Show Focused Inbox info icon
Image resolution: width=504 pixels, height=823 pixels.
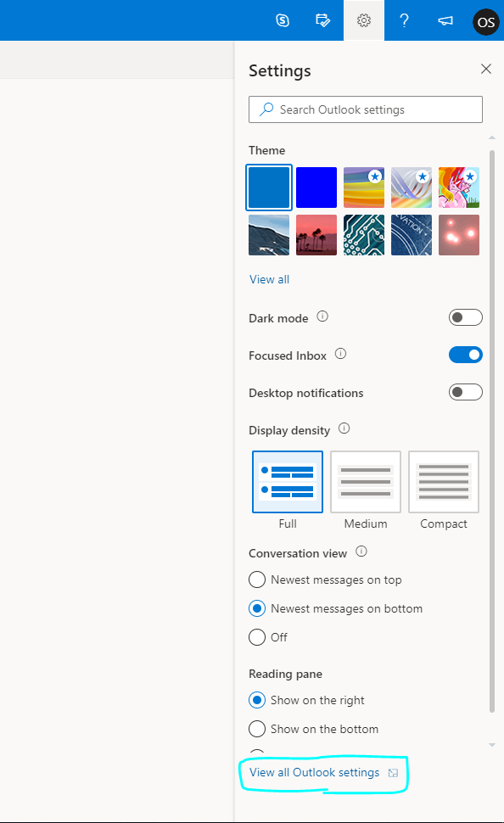click(340, 354)
